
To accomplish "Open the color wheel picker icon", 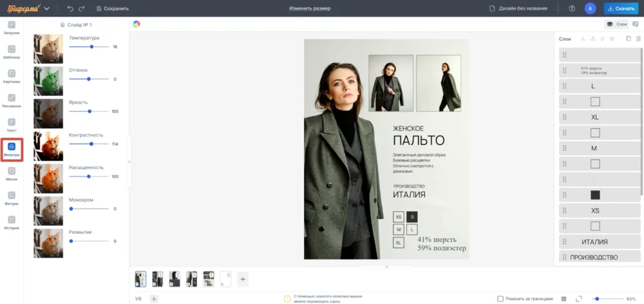I will pos(137,24).
